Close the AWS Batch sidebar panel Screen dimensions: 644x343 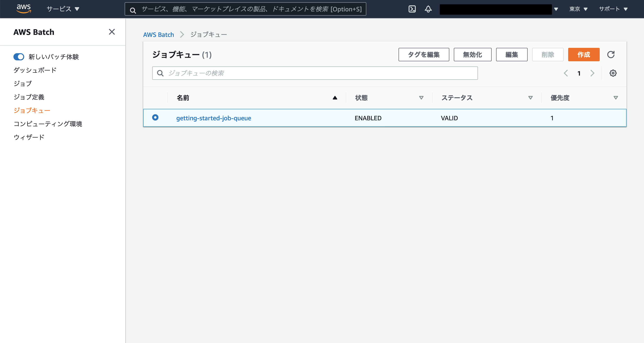pos(112,32)
